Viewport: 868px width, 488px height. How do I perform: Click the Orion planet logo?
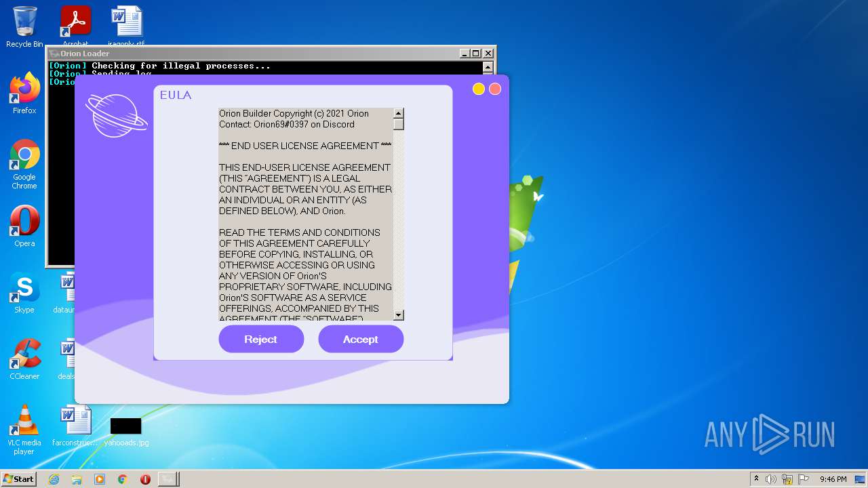click(116, 115)
